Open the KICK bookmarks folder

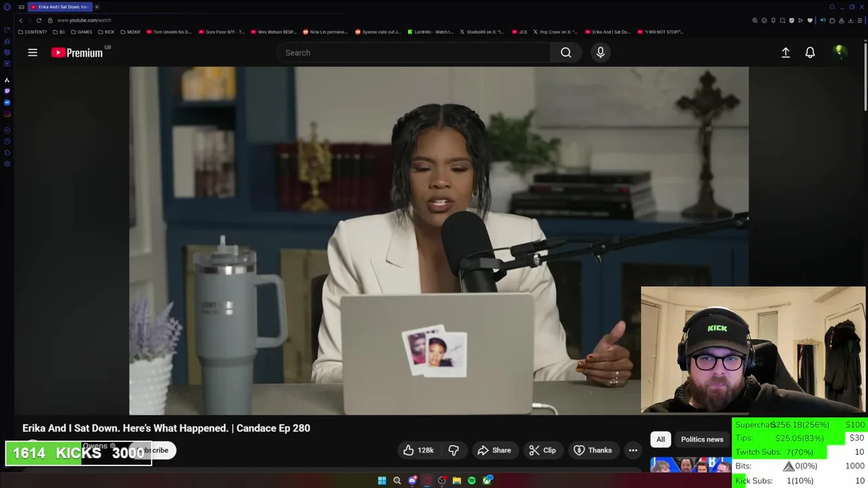pyautogui.click(x=106, y=32)
